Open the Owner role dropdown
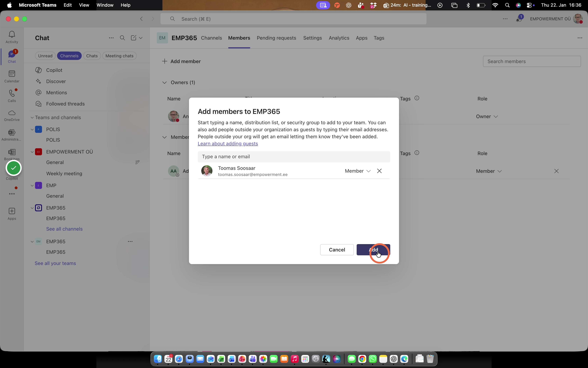Viewport: 588px width, 368px height. coord(487,116)
